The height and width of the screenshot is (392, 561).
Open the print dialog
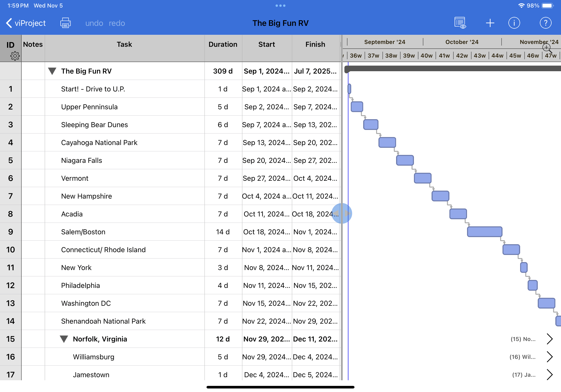pyautogui.click(x=65, y=23)
